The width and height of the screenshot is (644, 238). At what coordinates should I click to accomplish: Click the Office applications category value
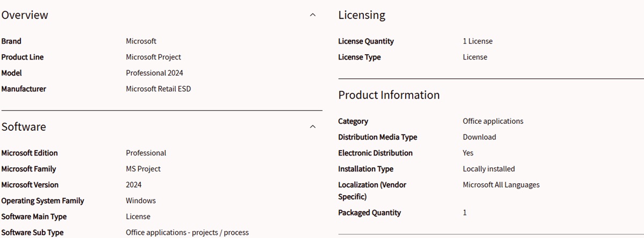click(x=493, y=121)
